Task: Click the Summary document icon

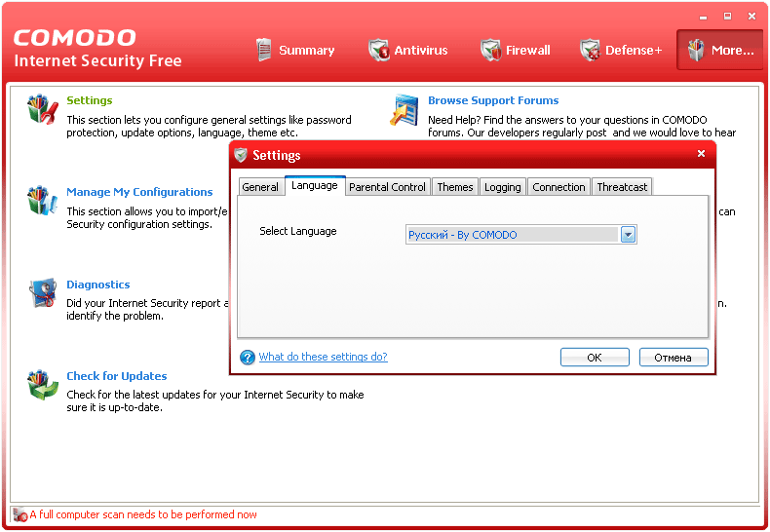Action: (264, 50)
